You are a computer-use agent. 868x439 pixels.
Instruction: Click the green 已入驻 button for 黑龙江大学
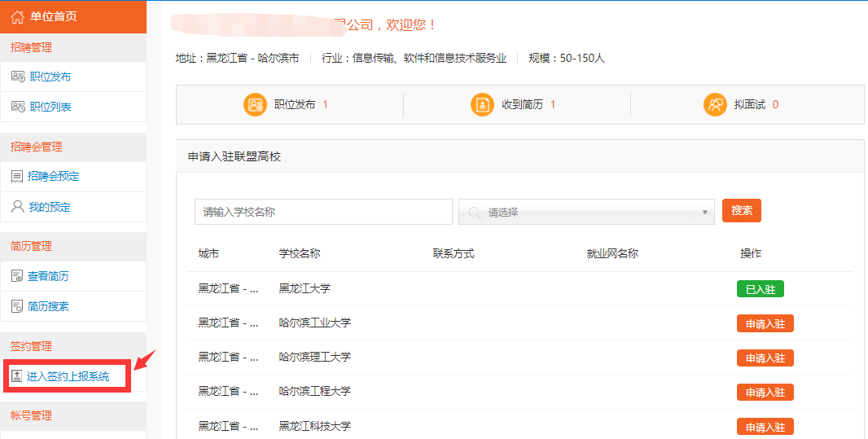tap(760, 289)
